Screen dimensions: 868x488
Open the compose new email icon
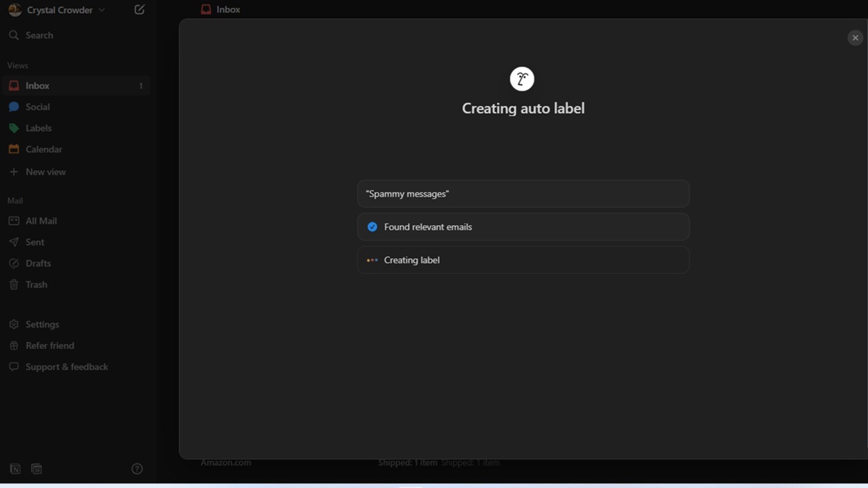click(x=139, y=9)
